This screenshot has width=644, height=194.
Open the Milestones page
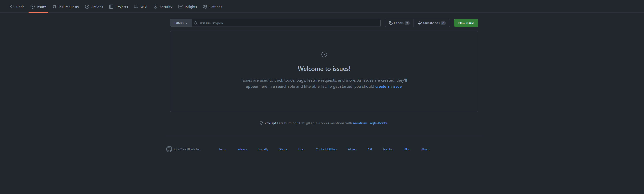(431, 23)
